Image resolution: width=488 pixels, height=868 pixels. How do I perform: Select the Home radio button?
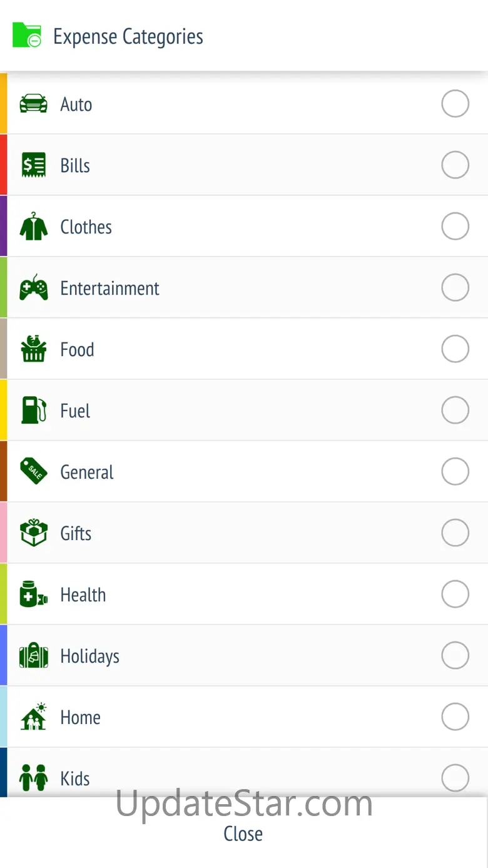click(x=455, y=717)
